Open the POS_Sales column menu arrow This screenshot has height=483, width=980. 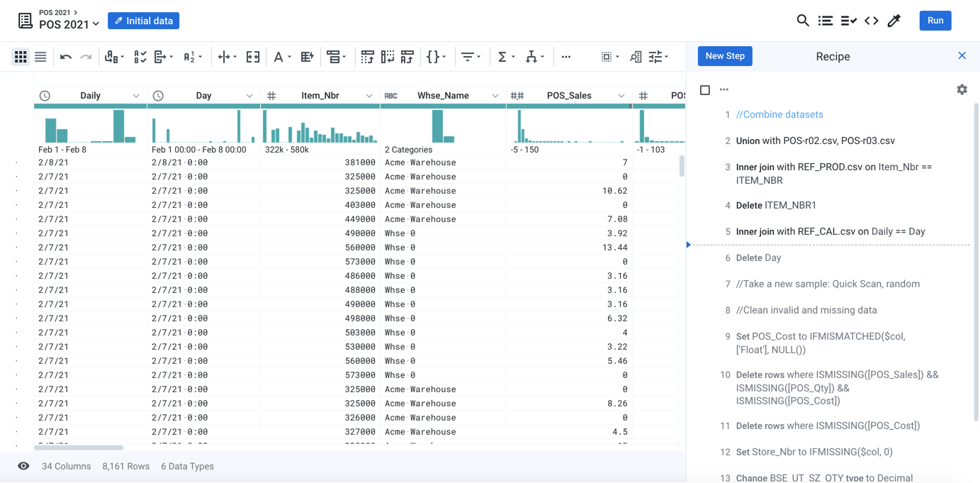[621, 96]
